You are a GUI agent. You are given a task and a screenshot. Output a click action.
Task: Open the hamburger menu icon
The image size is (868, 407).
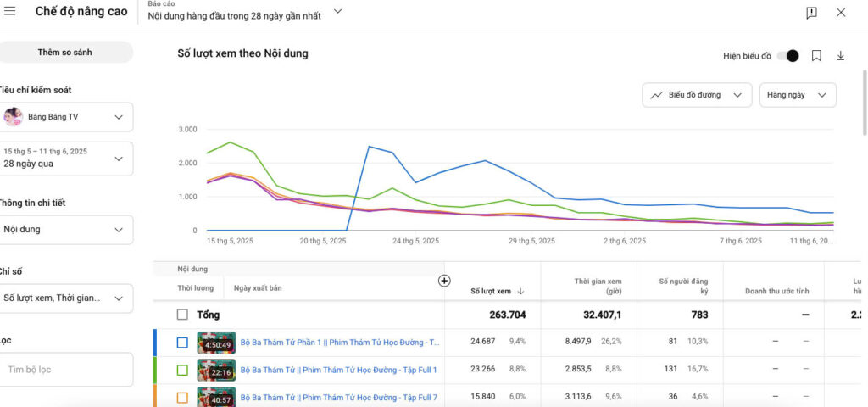(x=10, y=12)
